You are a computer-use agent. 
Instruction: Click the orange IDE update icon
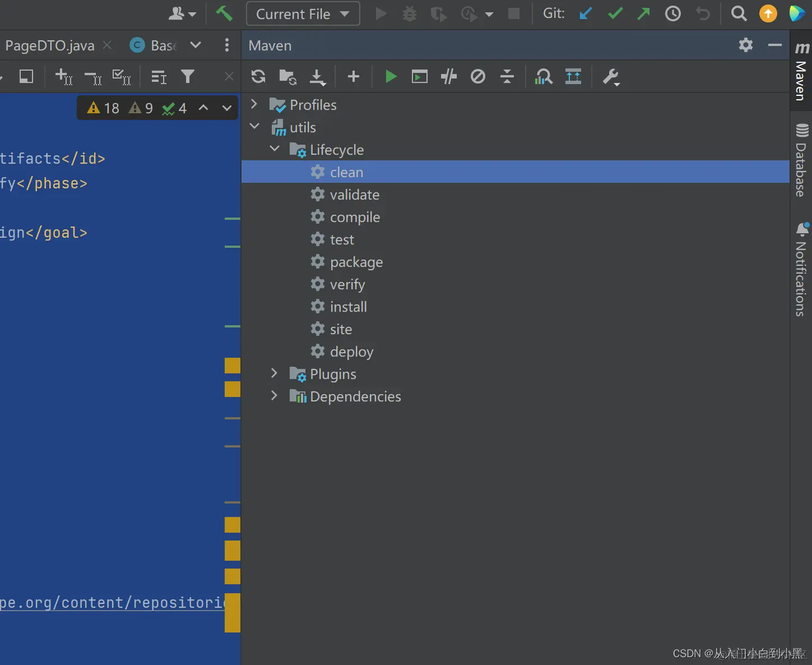pyautogui.click(x=768, y=13)
